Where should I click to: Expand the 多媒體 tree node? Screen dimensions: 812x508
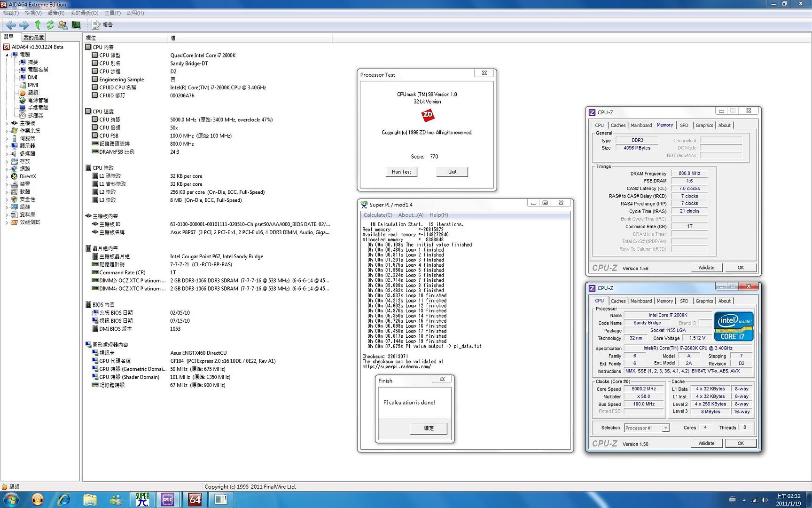coord(7,153)
